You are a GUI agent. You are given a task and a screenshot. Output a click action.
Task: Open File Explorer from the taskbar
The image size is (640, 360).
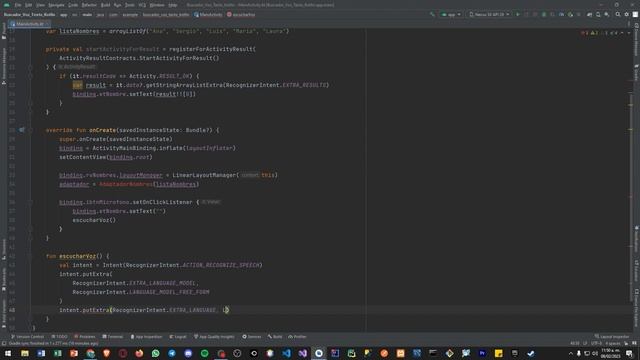point(25,353)
